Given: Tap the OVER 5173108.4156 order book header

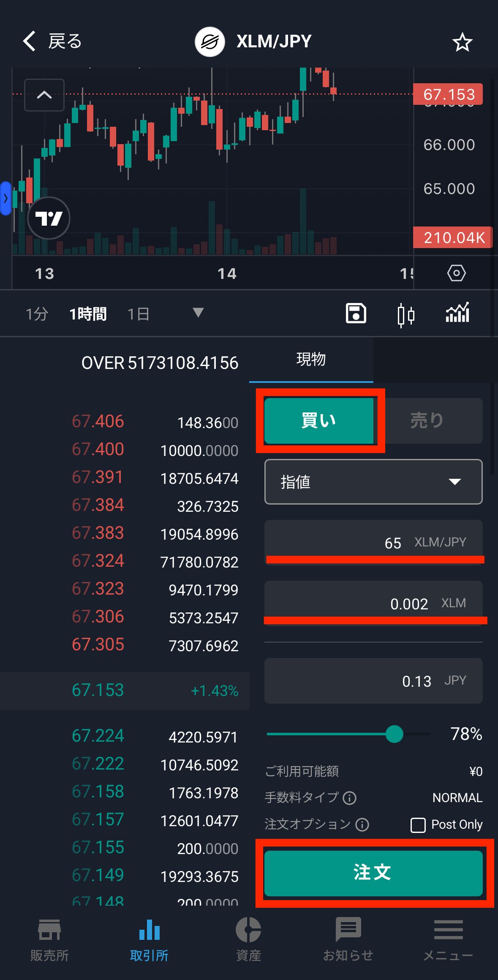Looking at the screenshot, I should click(160, 363).
